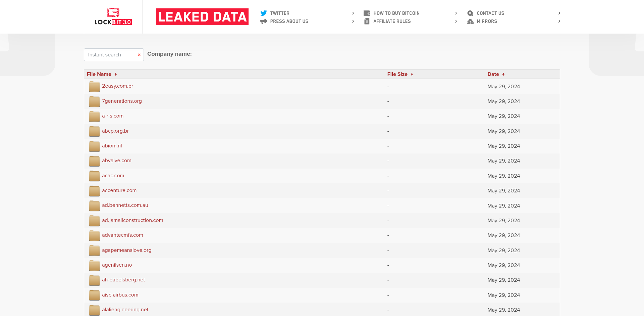The height and width of the screenshot is (316, 644).
Task: Clear the instant search with the red X
Action: coord(139,55)
